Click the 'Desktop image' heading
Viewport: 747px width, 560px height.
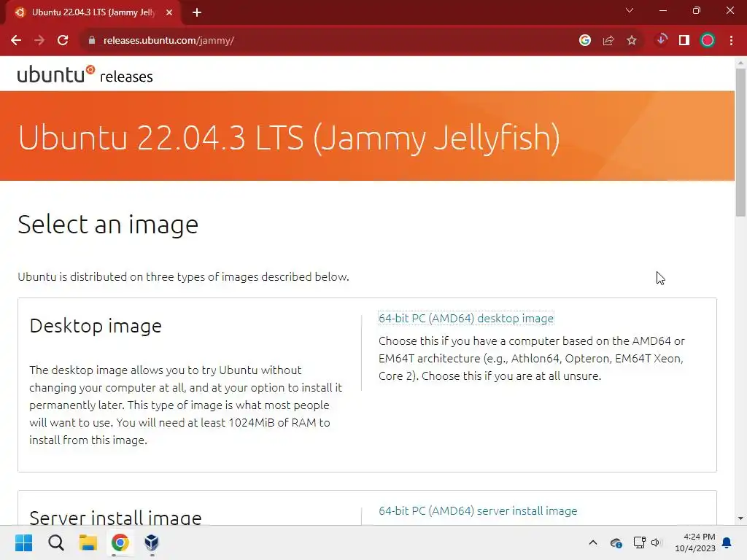pos(96,326)
